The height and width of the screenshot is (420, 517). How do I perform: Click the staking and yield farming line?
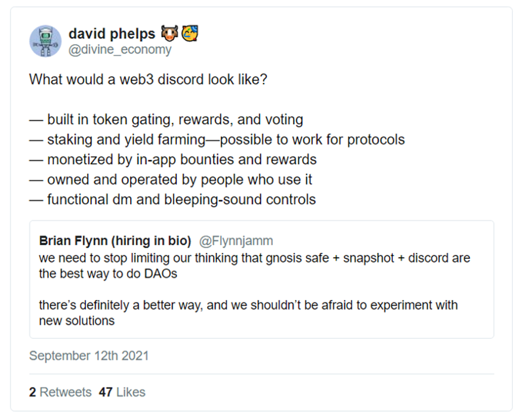point(217,140)
